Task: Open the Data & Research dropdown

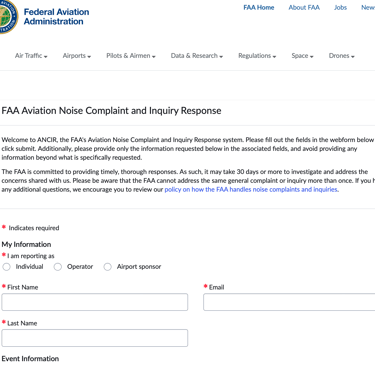Action: (x=197, y=56)
